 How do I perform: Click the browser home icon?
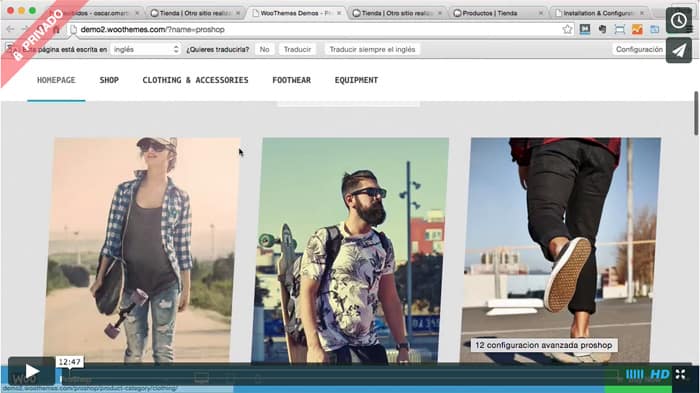click(56, 29)
